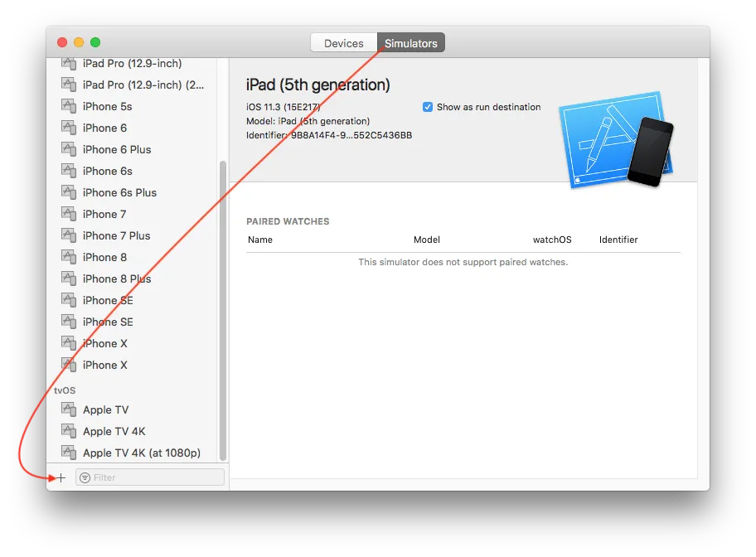Click the icon beside iPad Pro (12.9-inch) (2...
This screenshot has width=756, height=557.
pyautogui.click(x=69, y=85)
